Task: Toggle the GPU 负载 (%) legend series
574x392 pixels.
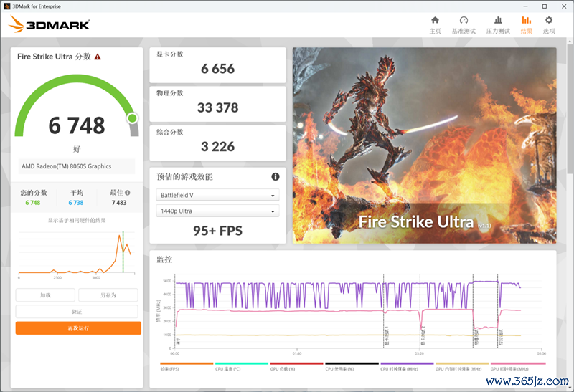Action: [296, 366]
